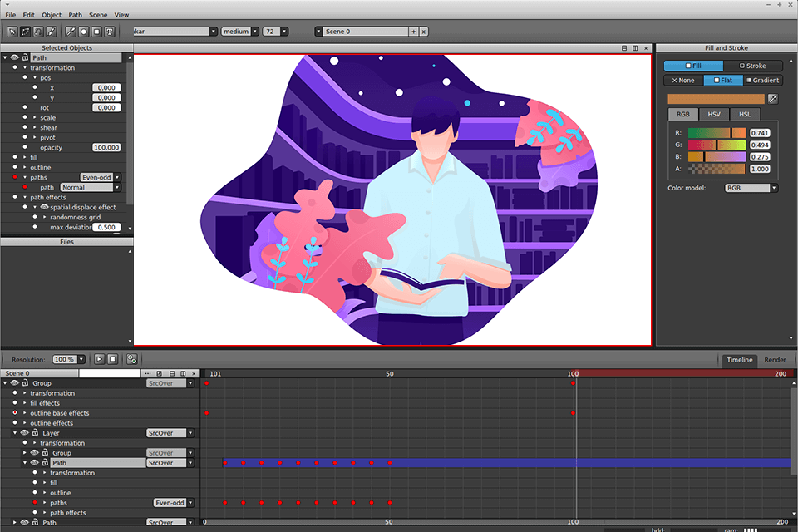Viewport: 798px width, 532px height.
Task: Click the current fill color swatch
Action: (x=716, y=99)
